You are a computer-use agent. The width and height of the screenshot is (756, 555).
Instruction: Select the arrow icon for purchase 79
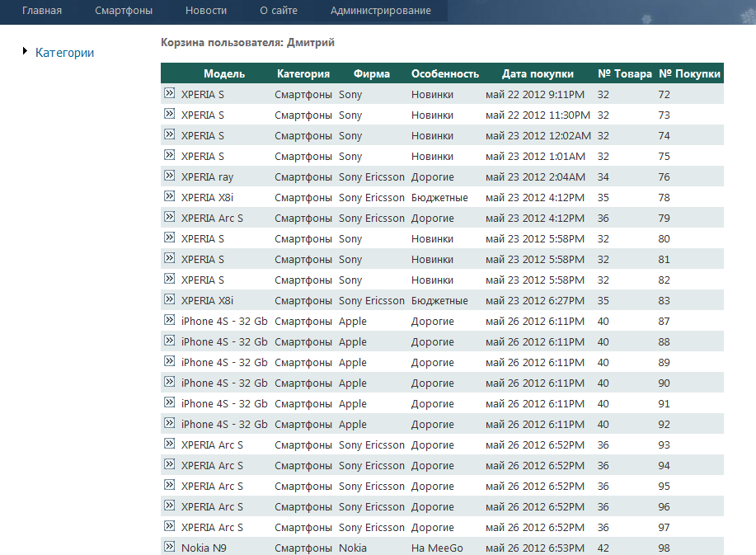(169, 217)
